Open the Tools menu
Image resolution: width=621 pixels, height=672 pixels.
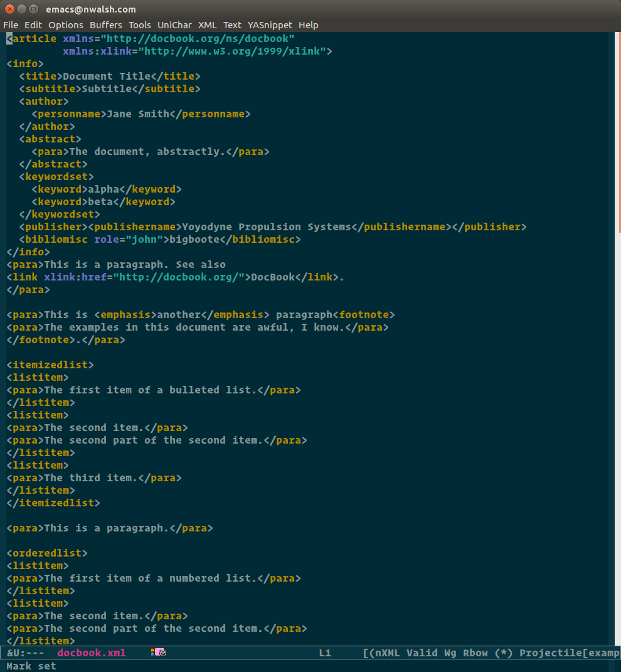[x=140, y=25]
